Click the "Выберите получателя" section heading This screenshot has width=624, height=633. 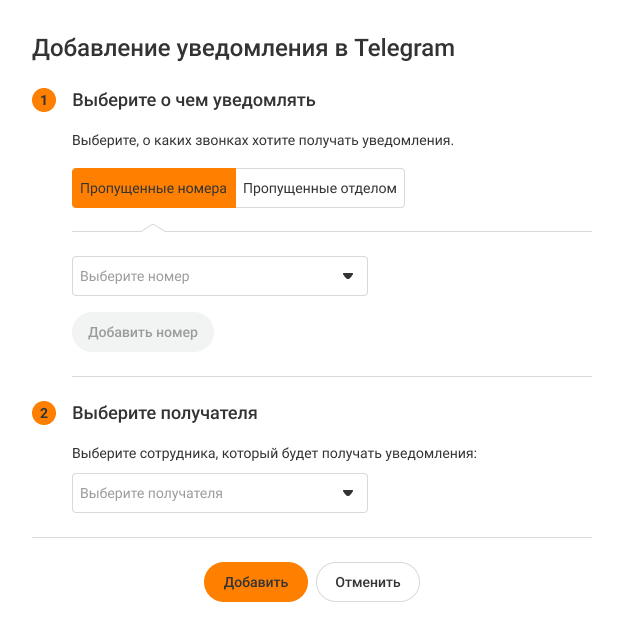click(x=165, y=413)
